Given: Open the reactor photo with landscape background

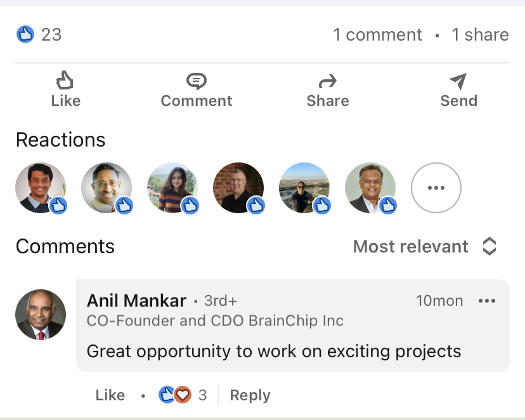Looking at the screenshot, I should tap(304, 188).
